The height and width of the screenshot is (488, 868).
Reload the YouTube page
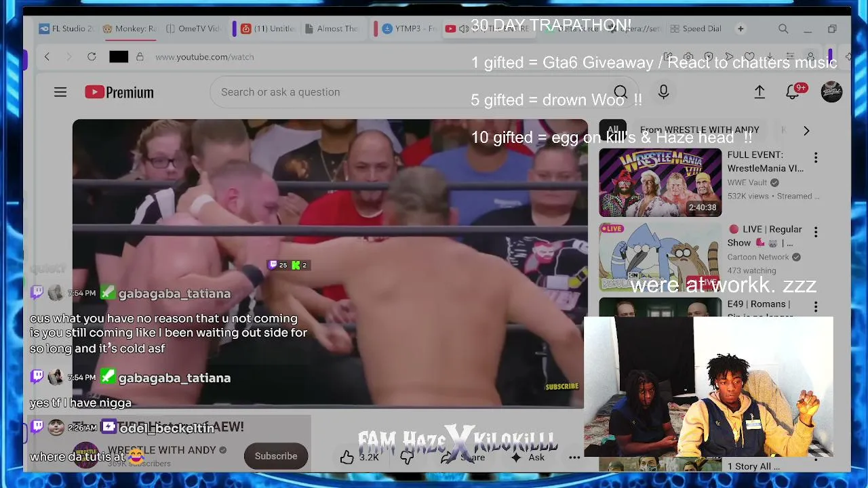point(92,57)
